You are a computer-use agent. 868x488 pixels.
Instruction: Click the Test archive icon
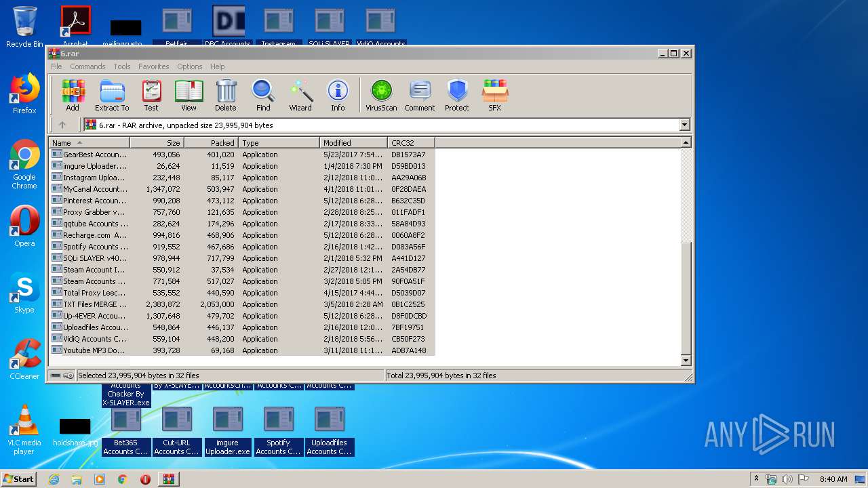click(x=151, y=96)
